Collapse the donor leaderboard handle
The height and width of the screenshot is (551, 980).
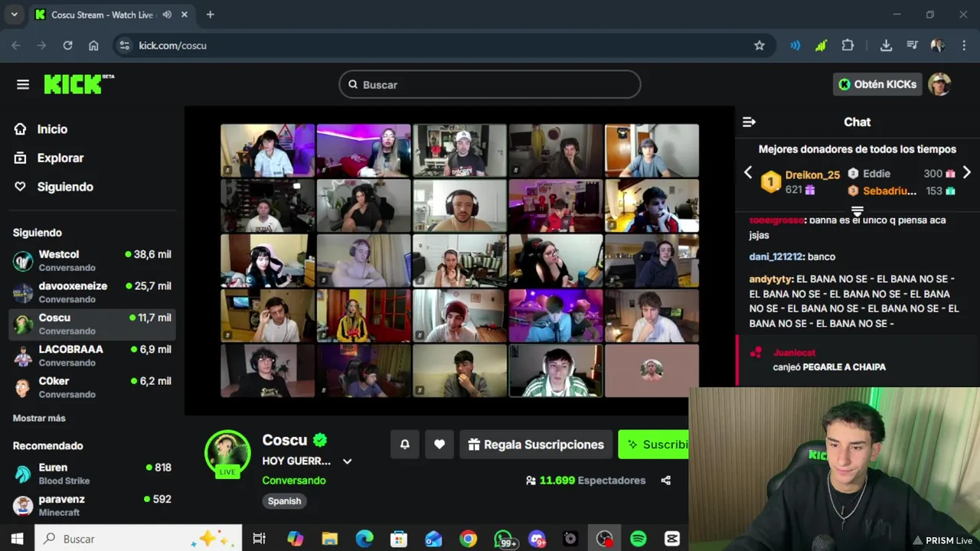(x=857, y=210)
